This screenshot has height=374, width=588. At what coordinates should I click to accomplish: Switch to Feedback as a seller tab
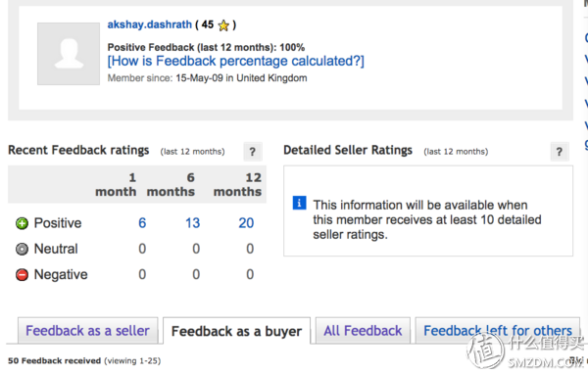(88, 331)
